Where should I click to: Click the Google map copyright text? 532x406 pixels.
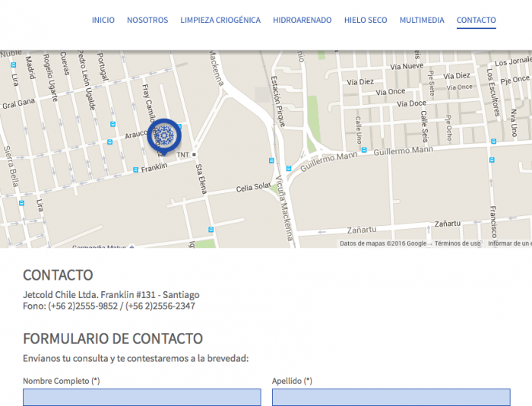pos(383,243)
